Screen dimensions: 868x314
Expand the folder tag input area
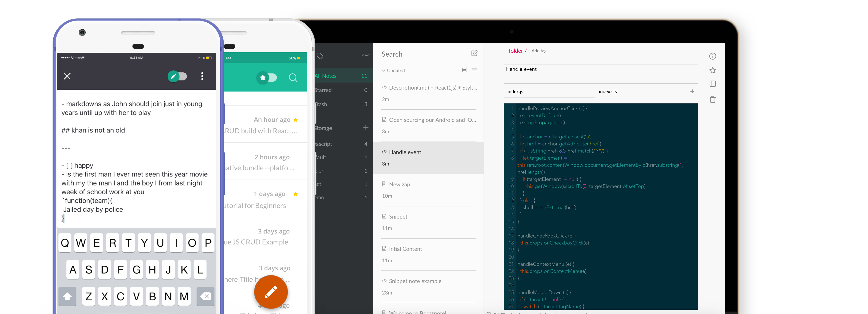540,50
